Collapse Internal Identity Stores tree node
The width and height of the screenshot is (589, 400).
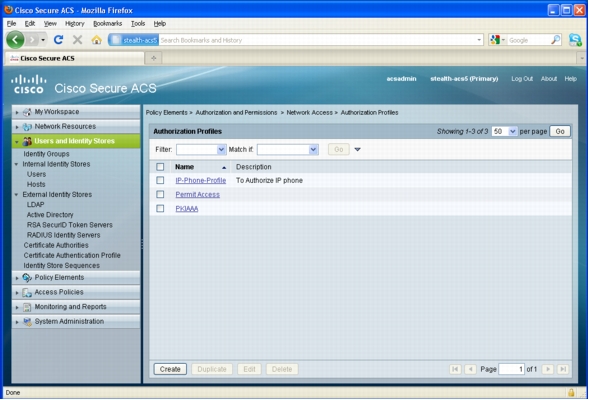coord(16,164)
